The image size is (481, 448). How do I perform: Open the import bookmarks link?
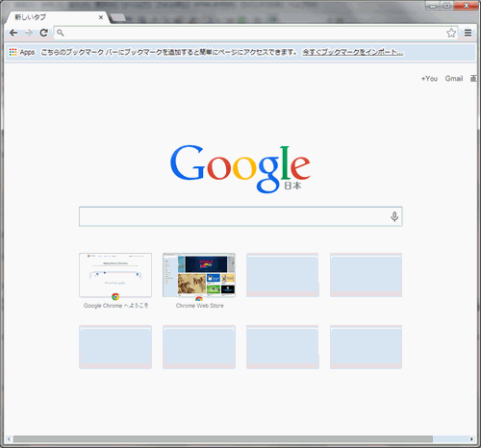pos(353,52)
